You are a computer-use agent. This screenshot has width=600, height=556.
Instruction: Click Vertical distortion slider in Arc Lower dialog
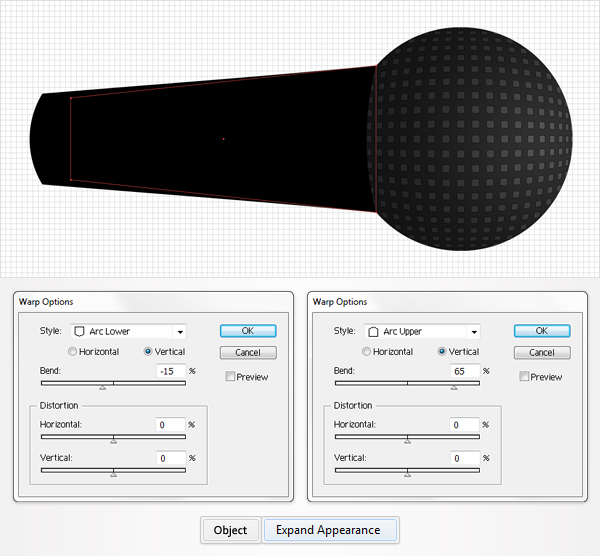pyautogui.click(x=113, y=471)
